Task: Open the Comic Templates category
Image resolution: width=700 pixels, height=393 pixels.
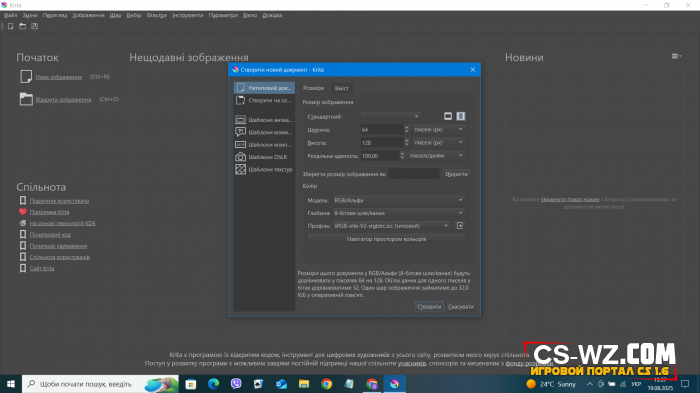Action: pyautogui.click(x=264, y=132)
